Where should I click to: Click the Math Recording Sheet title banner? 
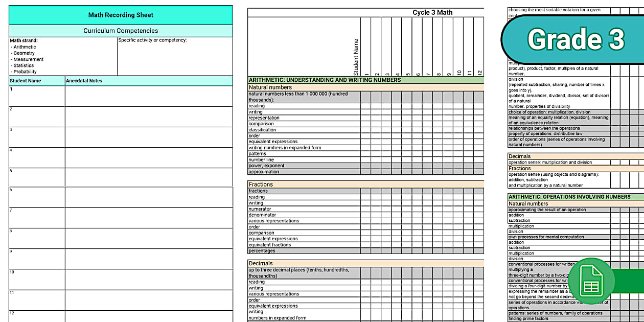(x=120, y=15)
